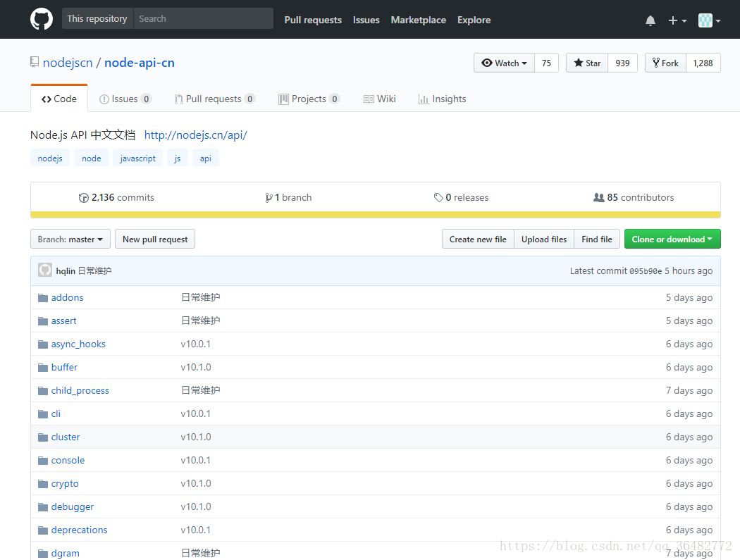This screenshot has width=740, height=560.
Task: Select the javascript topic tag
Action: click(x=138, y=158)
